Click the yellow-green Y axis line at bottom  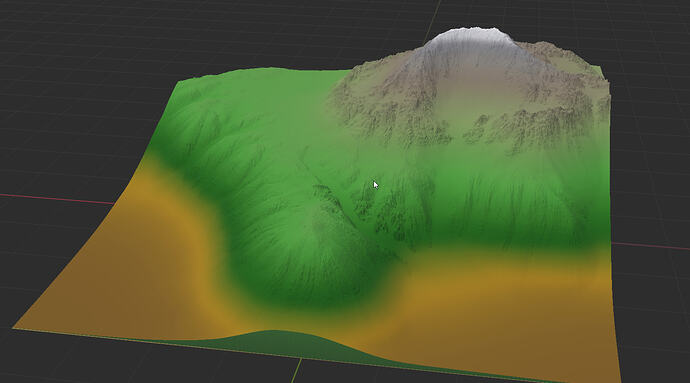(x=297, y=370)
